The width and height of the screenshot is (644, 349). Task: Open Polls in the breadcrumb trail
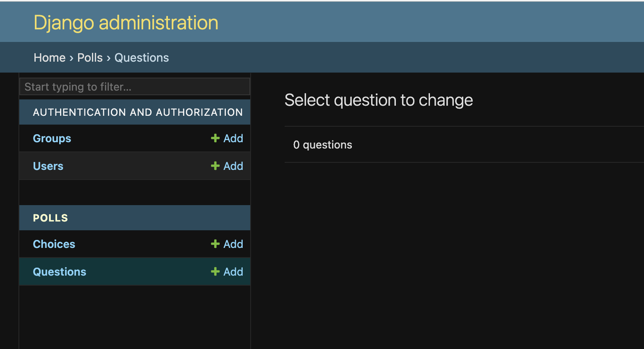(90, 57)
